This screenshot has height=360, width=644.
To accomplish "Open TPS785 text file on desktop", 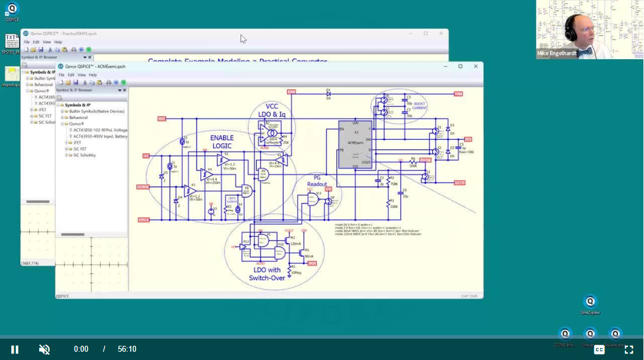I will pos(11,44).
